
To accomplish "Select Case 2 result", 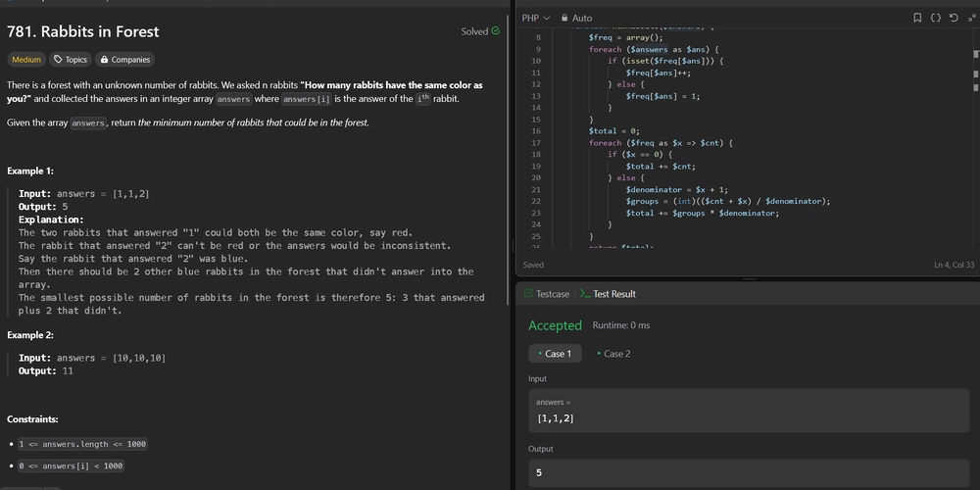I will [613, 354].
